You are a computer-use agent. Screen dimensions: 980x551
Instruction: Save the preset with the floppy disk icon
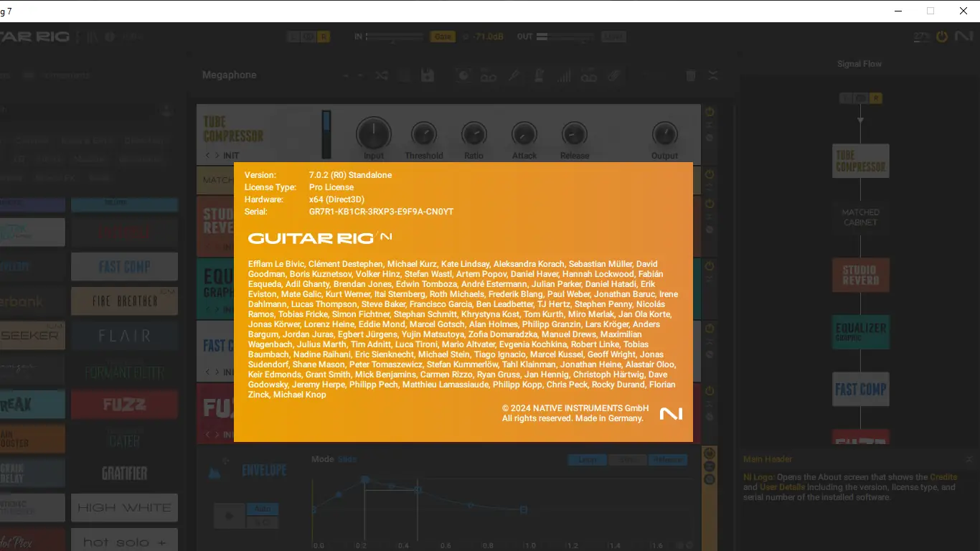428,75
